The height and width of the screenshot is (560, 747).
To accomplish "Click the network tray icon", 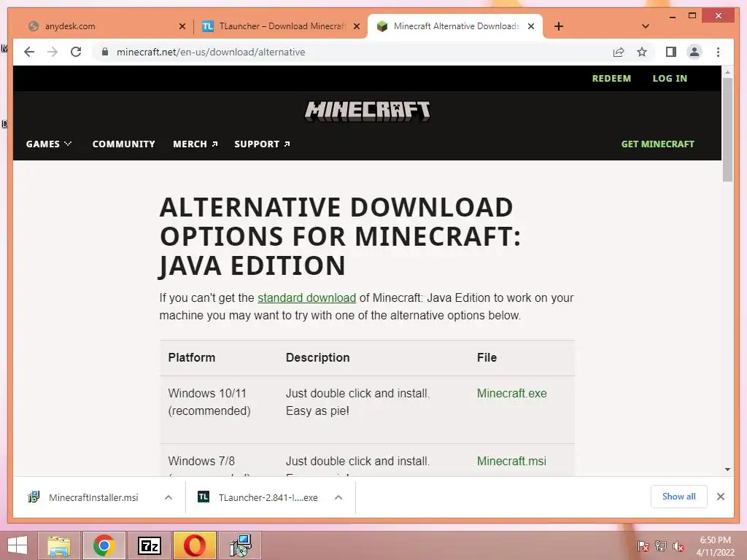I will point(661,546).
